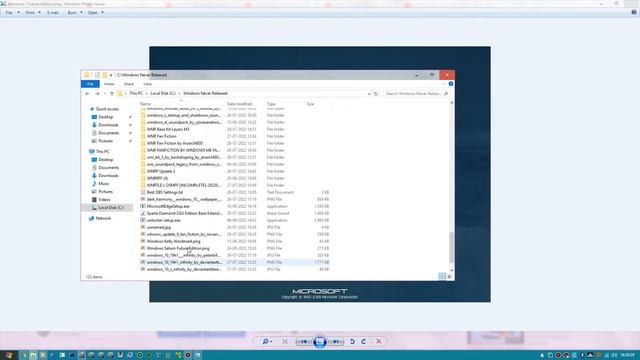Open Photo Viewer help via the question mark icon
The image size is (640, 360).
634,12
